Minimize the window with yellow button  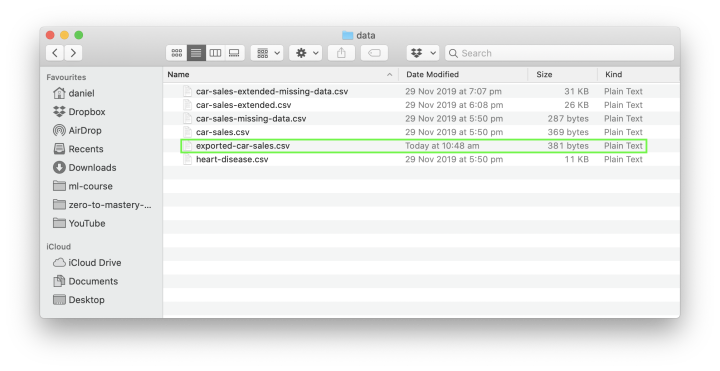[x=65, y=35]
